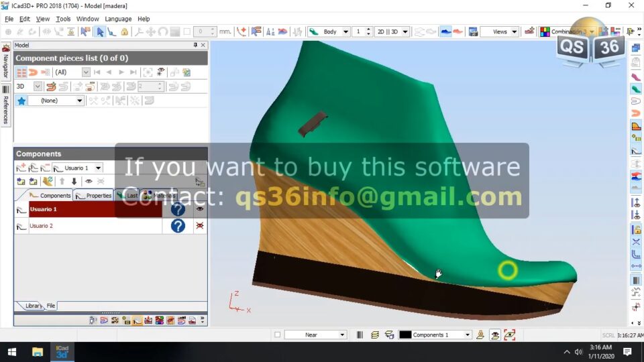Click the cascade windows icon in right sidebar

(636, 48)
